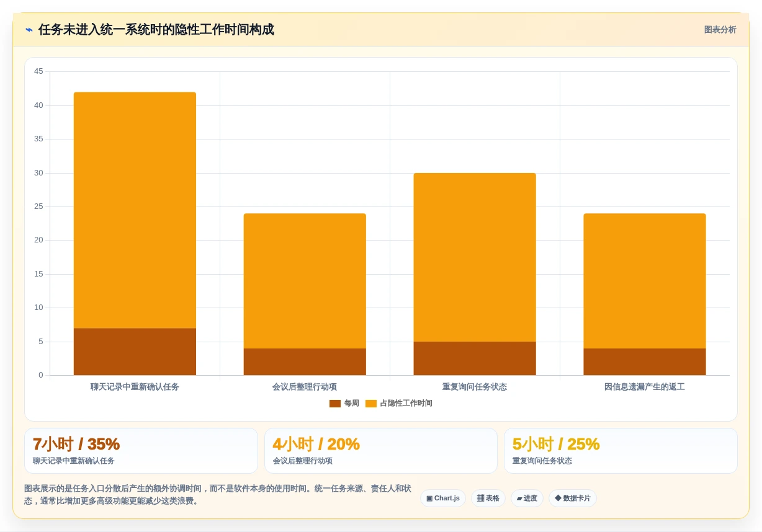Toggle the 每周 legend entry
Viewport: 762px width, 532px height.
(344, 403)
